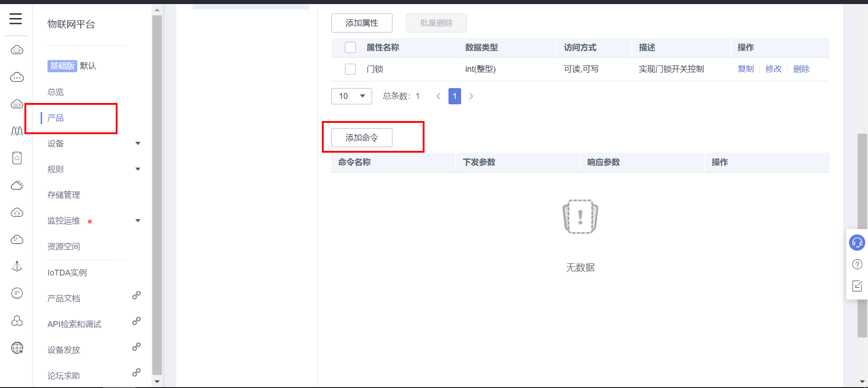This screenshot has width=868, height=388.
Task: Click the 物联网平台 title
Action: 71,24
